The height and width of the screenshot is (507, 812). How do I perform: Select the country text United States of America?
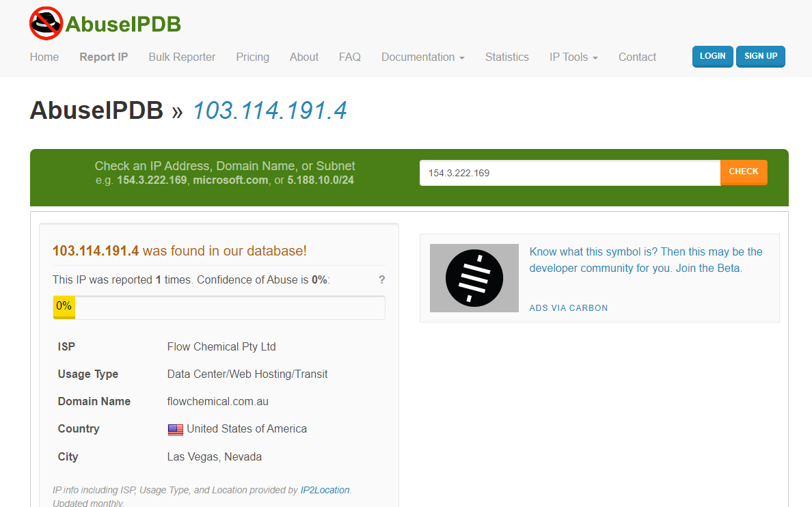247,429
